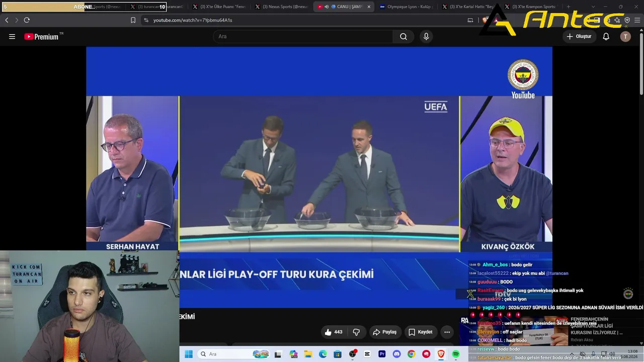
Task: Open the Brave Shields lion icon
Action: (x=485, y=20)
